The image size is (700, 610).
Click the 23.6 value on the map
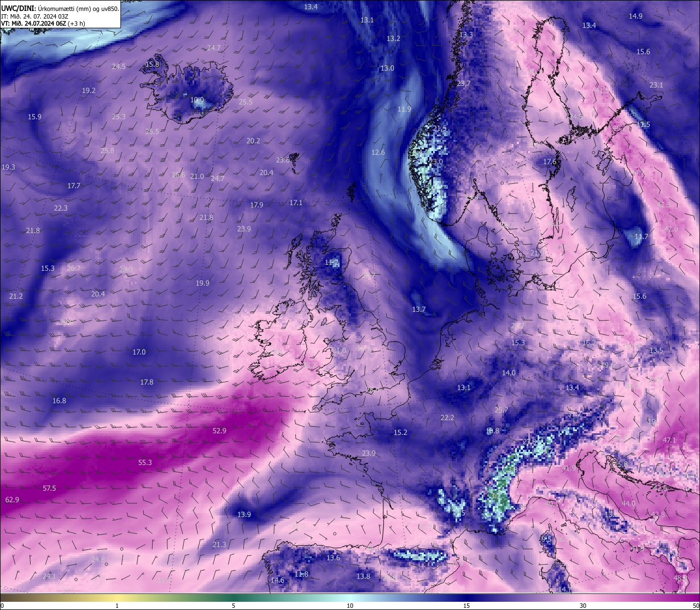pos(283,160)
